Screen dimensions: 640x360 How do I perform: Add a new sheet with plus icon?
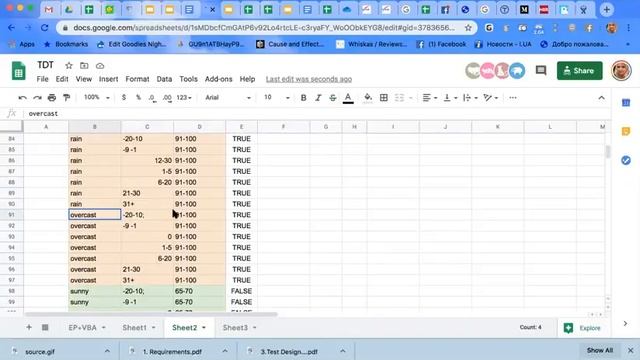point(29,327)
